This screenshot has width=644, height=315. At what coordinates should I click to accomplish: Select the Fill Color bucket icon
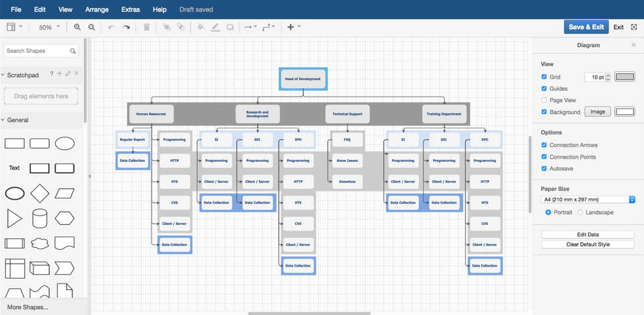pos(200,28)
